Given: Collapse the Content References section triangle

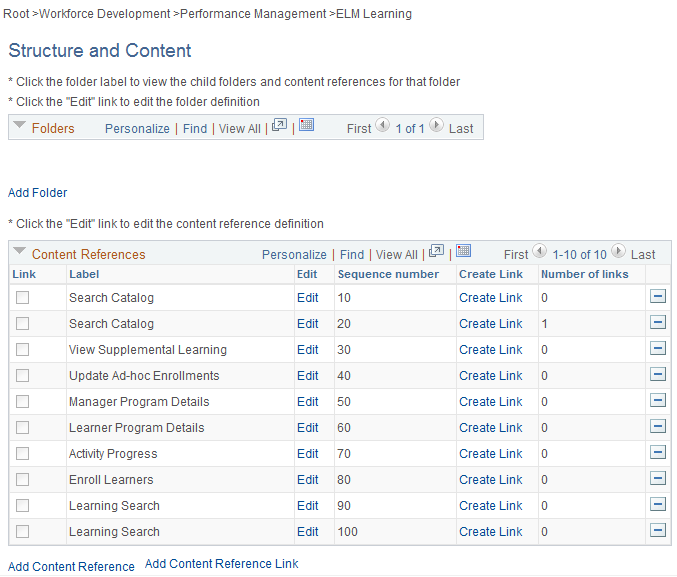Looking at the screenshot, I should (x=19, y=251).
